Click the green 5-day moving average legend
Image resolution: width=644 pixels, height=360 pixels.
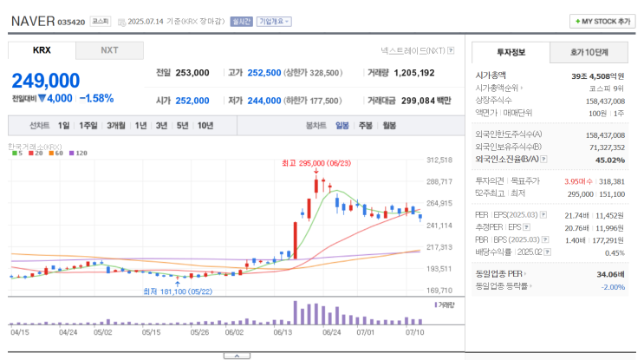[x=17, y=153]
